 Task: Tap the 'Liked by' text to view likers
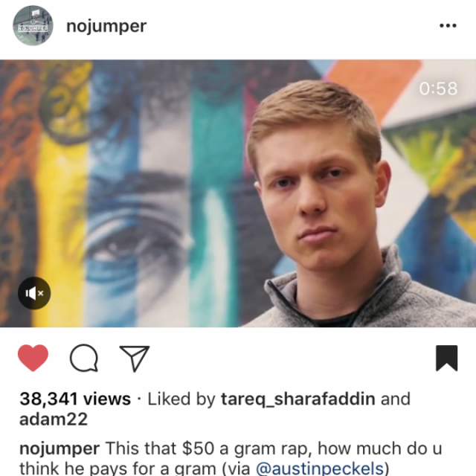coord(181,399)
